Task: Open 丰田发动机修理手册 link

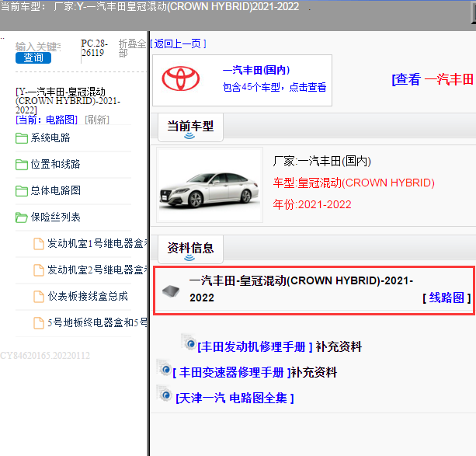Action: 255,346
